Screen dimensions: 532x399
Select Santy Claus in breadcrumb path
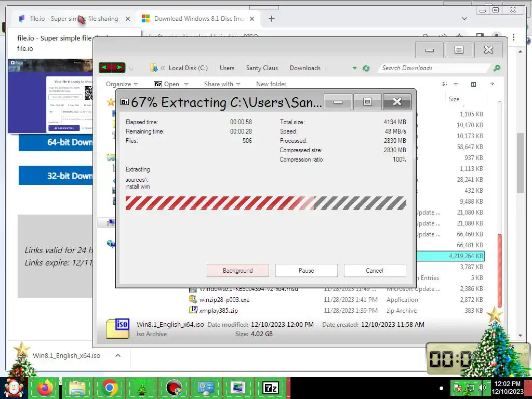coord(262,68)
